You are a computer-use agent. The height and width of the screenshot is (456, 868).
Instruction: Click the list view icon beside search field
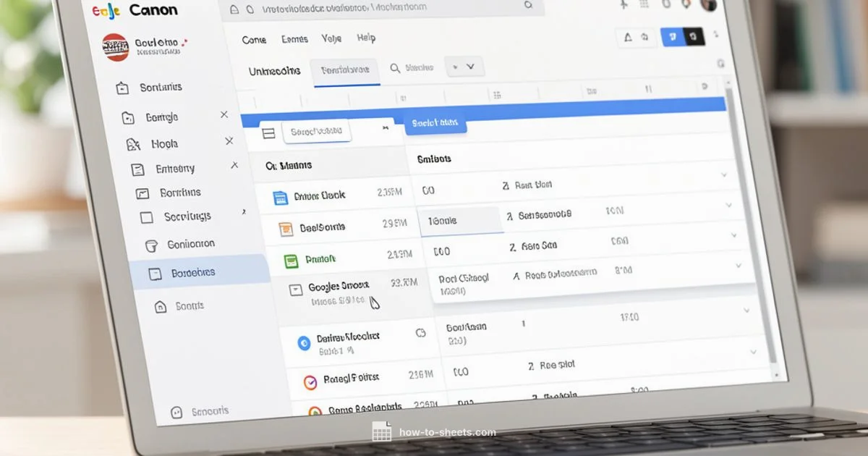click(268, 133)
